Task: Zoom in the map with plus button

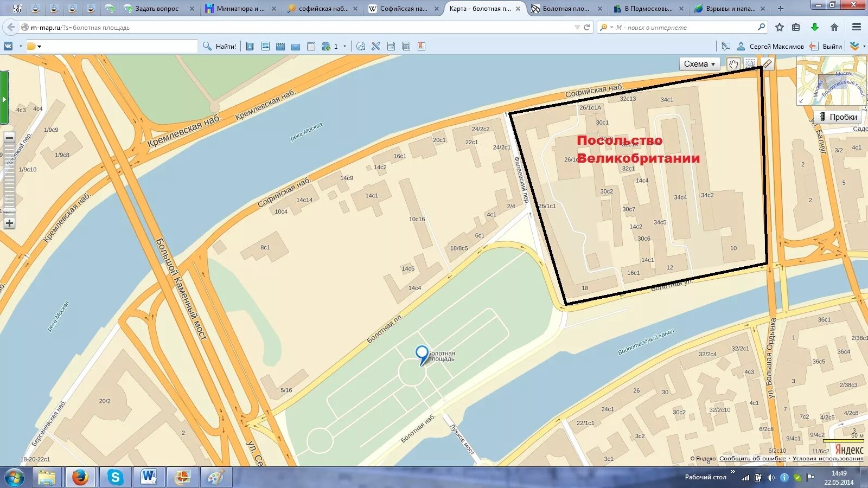Action: click(x=9, y=223)
